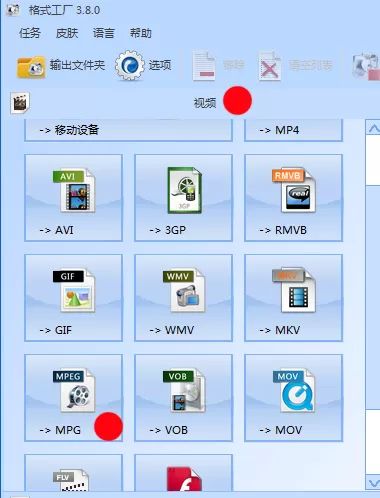
Task: Choose the red Flash SWF icon
Action: click(x=184, y=479)
